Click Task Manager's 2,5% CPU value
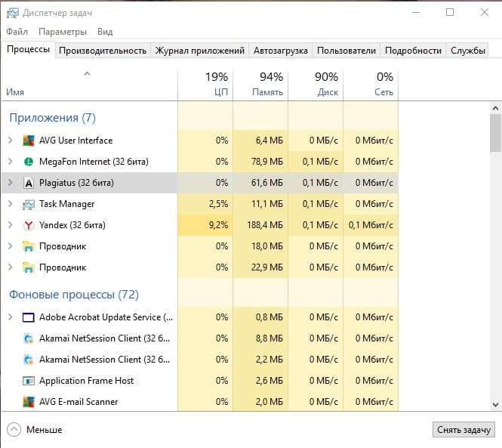 coord(219,204)
